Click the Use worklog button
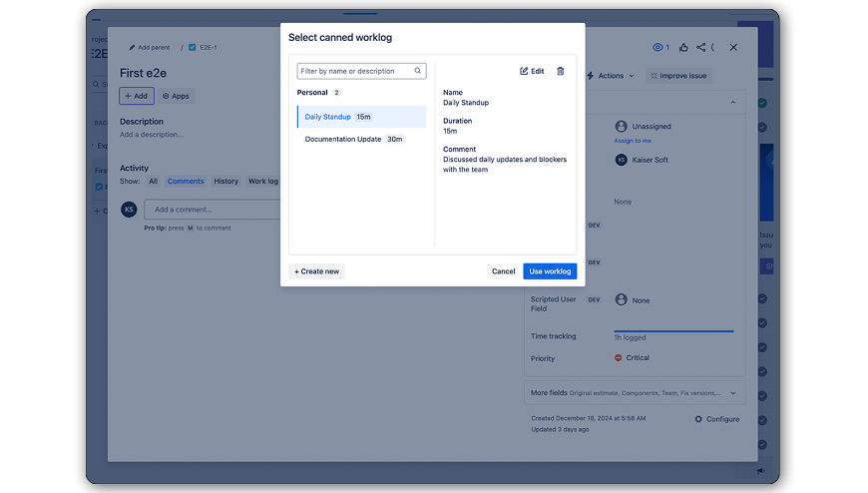This screenshot has height=493, width=868. coord(550,271)
